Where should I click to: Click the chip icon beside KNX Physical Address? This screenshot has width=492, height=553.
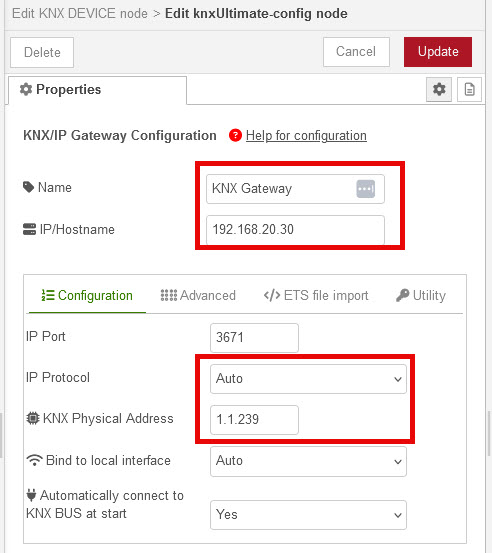[x=33, y=418]
